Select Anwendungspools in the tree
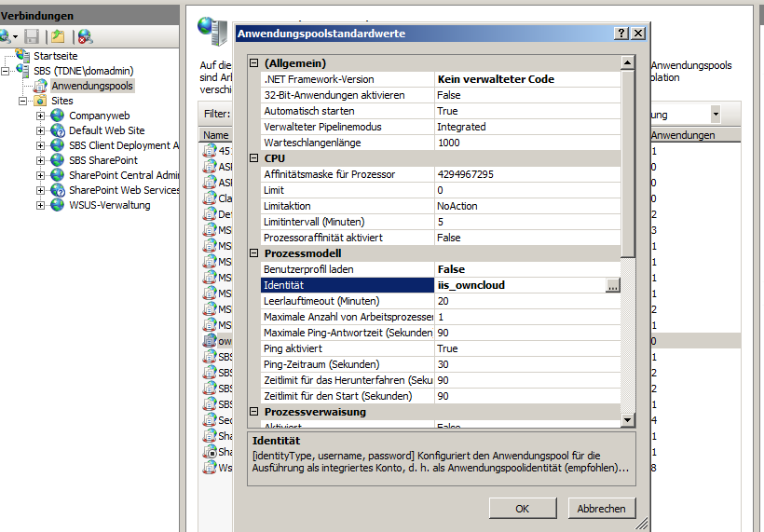Image resolution: width=764 pixels, height=532 pixels. click(92, 86)
